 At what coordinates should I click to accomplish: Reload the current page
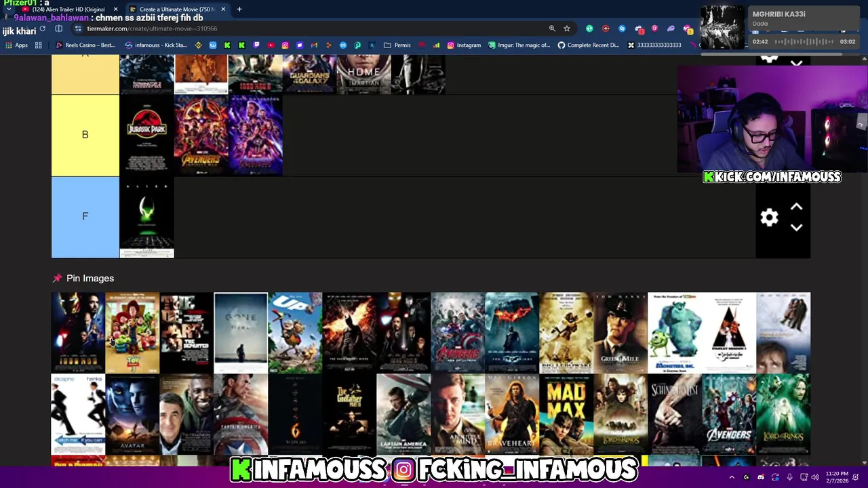(43, 28)
